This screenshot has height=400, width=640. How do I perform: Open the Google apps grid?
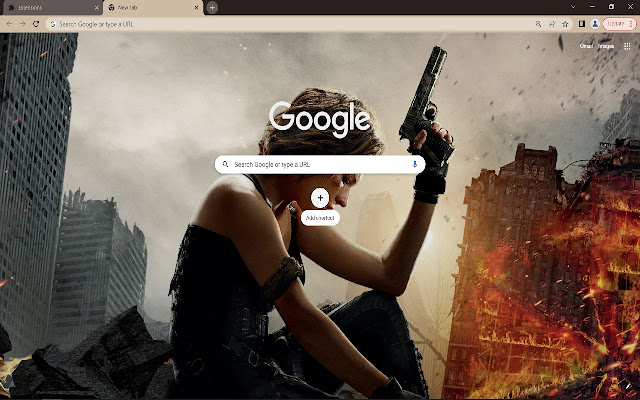coord(627,46)
